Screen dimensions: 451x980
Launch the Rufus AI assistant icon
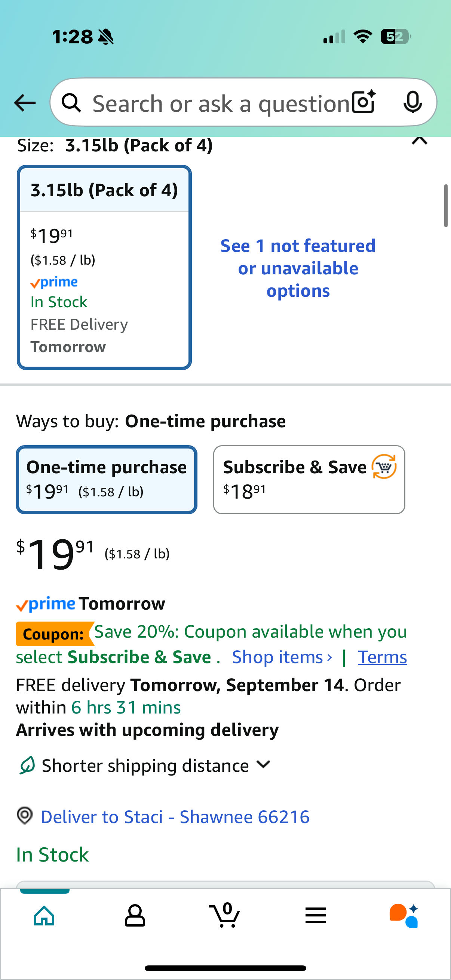tap(404, 915)
